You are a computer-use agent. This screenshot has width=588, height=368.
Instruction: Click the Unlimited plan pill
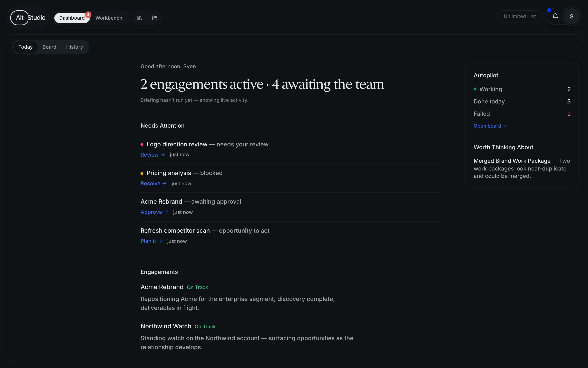(520, 16)
